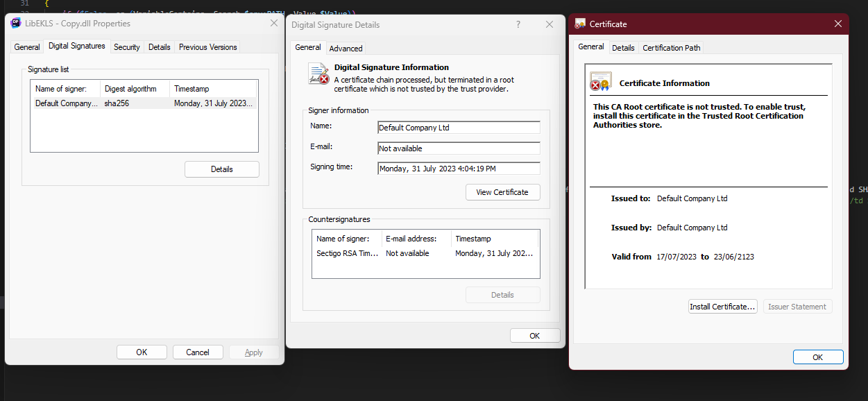Click the LibEKLS Properties title bar icon

click(16, 24)
